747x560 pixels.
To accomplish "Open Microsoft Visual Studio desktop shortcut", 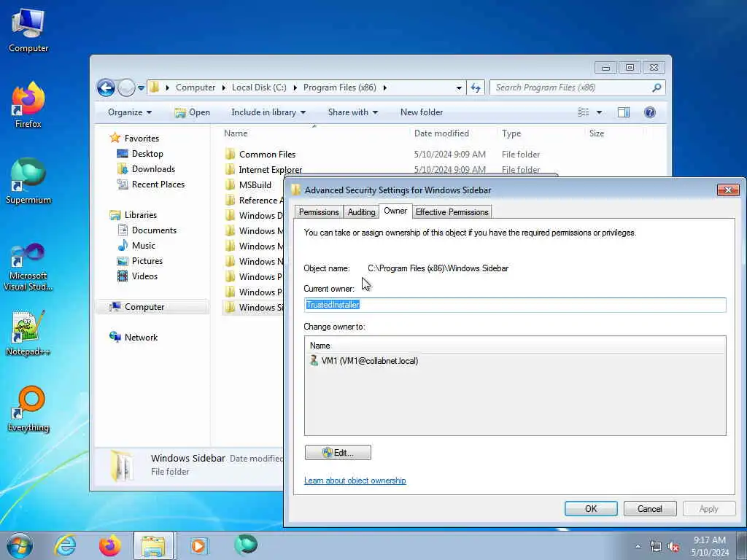I will coord(28,267).
